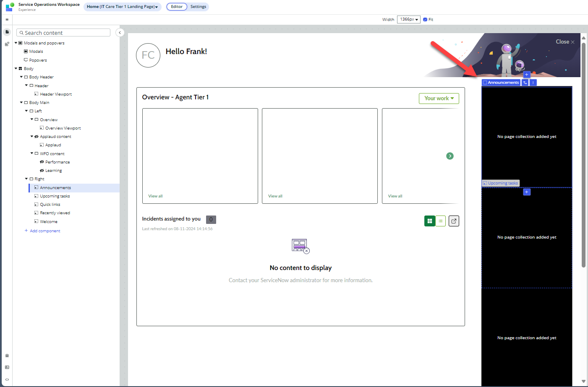Click the Upcoming tasks label on canvas
This screenshot has height=387, width=588.
click(501, 183)
